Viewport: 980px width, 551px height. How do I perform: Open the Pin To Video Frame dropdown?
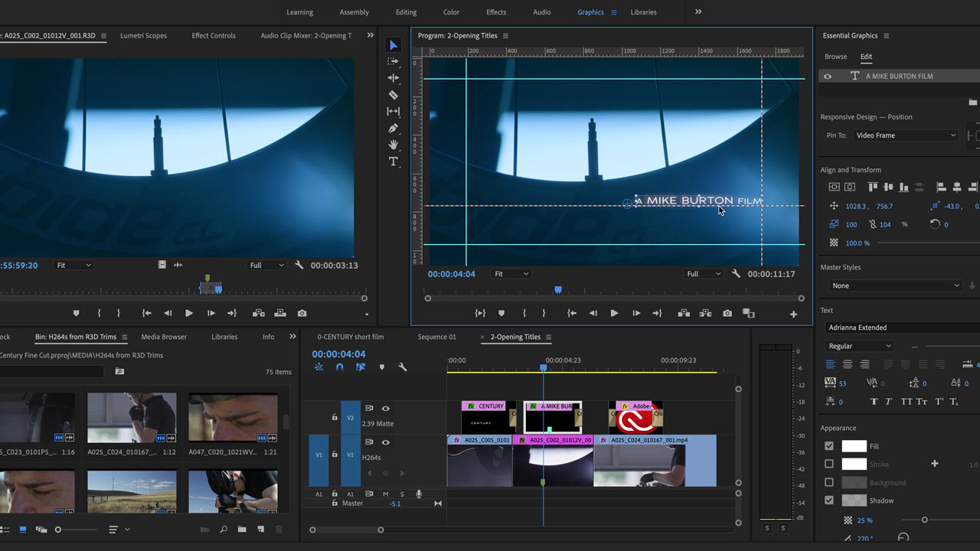(905, 135)
